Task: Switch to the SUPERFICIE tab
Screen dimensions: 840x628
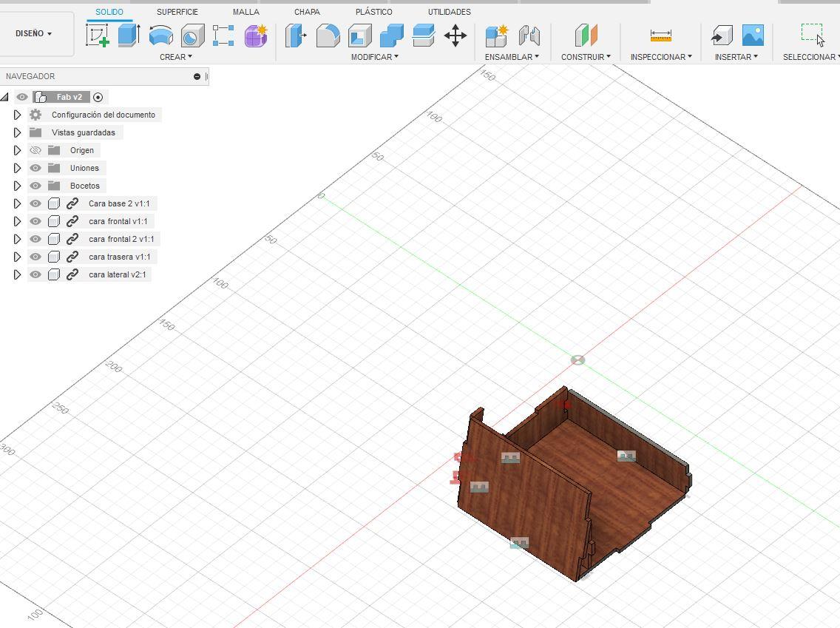Action: pyautogui.click(x=177, y=12)
